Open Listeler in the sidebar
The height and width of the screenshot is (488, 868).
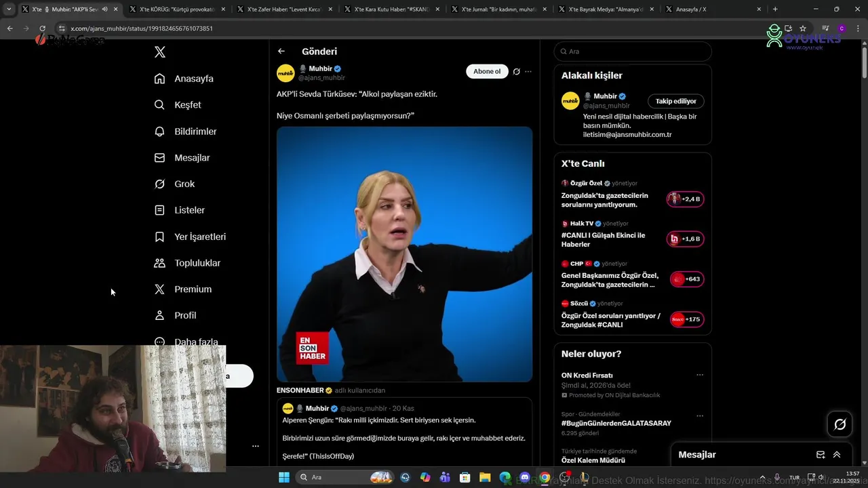(x=179, y=210)
